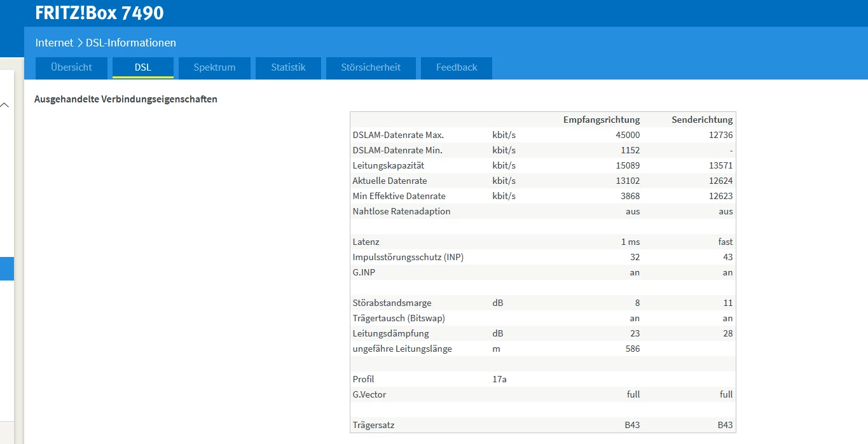This screenshot has width=868, height=444.
Task: Click the Leitungskapazität receive value 15089
Action: (x=627, y=165)
